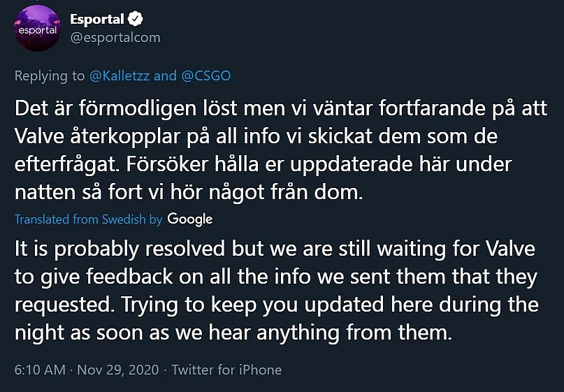564x392 pixels.
Task: Select the original Swedish tweet text
Action: tap(280, 150)
